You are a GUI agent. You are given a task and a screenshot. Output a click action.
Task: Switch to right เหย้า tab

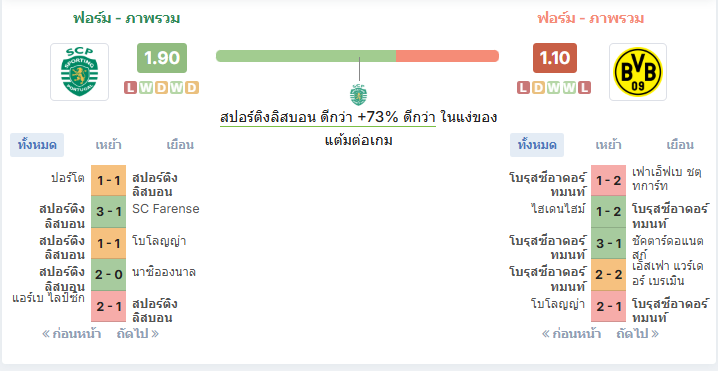tap(609, 145)
